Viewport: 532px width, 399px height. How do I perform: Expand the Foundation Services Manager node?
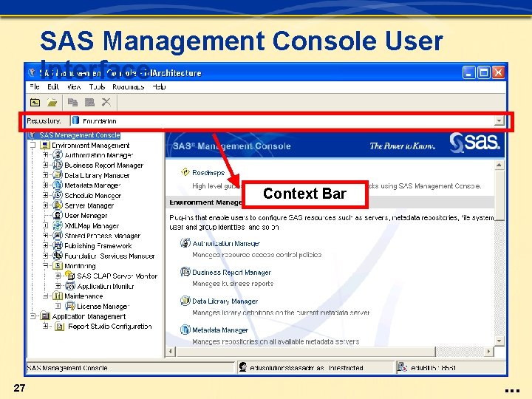click(x=46, y=256)
